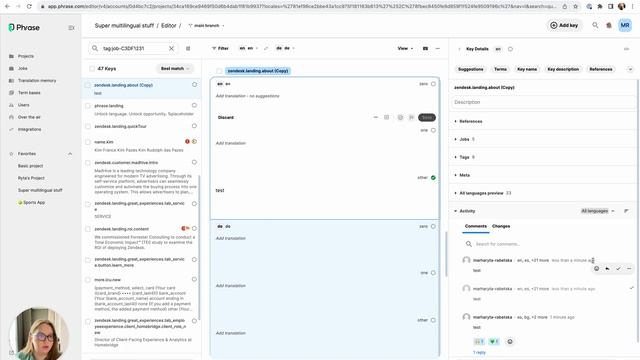This screenshot has height=360, width=640.
Task: Go to Users in the sidebar
Action: tap(23, 105)
